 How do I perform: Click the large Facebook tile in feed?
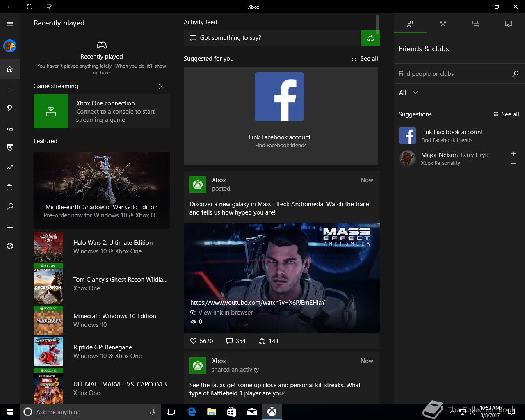pos(281,116)
